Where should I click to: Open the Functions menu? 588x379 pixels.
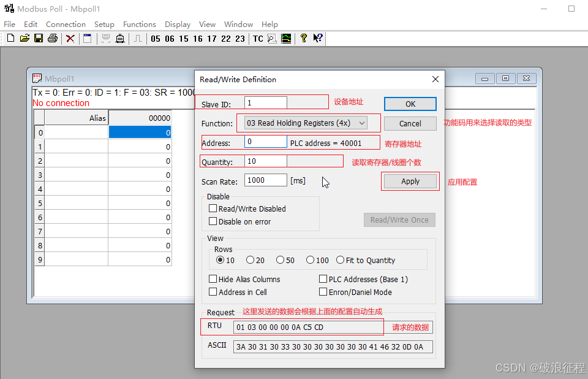140,25
